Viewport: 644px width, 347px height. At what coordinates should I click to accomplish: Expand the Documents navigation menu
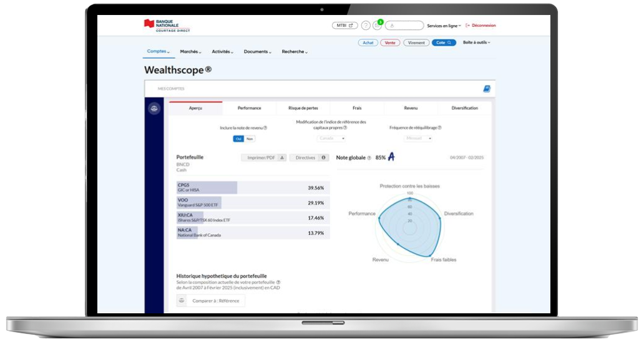(258, 52)
